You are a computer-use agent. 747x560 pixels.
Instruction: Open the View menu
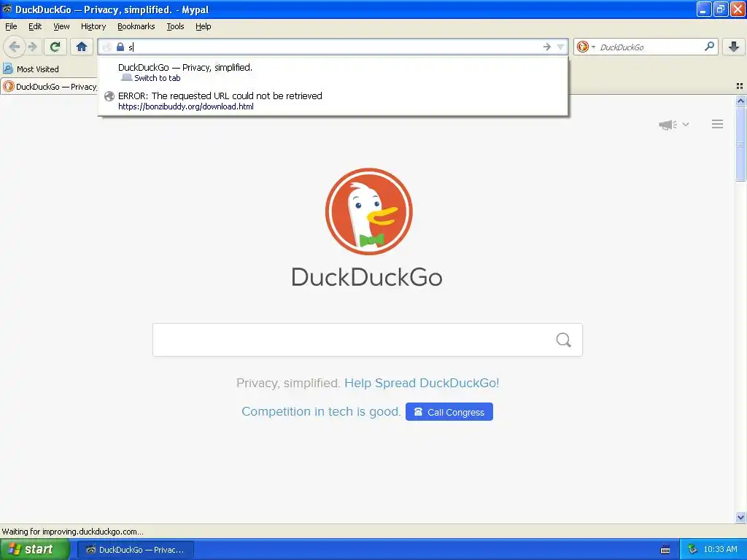pos(61,26)
